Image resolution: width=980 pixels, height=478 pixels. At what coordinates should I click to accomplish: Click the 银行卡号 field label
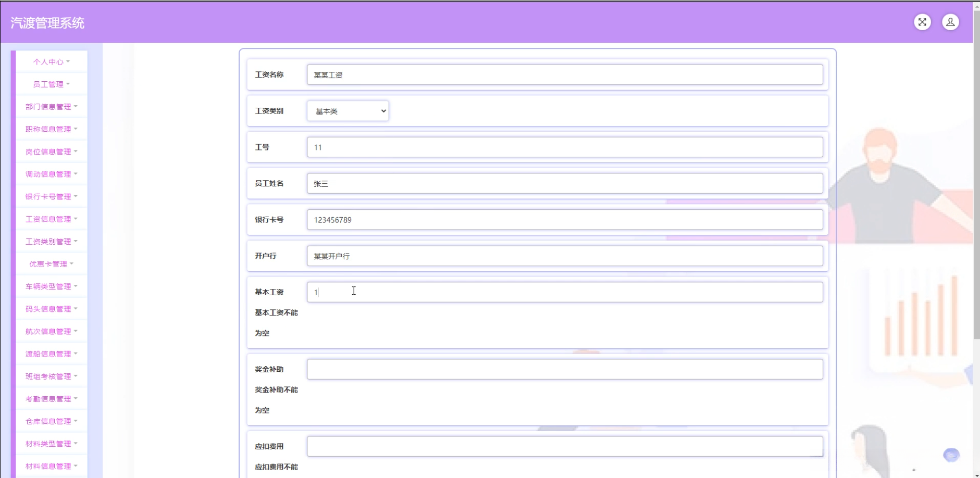click(269, 220)
